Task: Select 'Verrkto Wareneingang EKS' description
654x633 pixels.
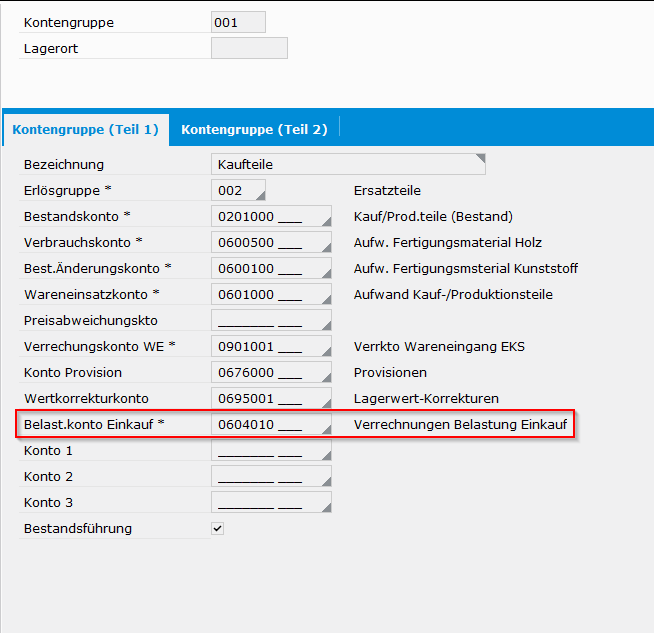Action: coord(439,347)
